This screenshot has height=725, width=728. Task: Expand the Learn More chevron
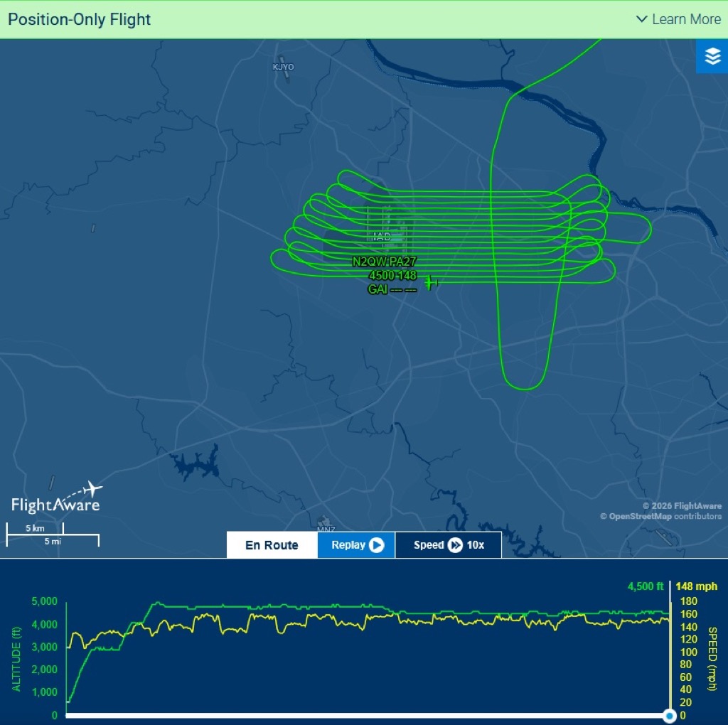point(642,19)
